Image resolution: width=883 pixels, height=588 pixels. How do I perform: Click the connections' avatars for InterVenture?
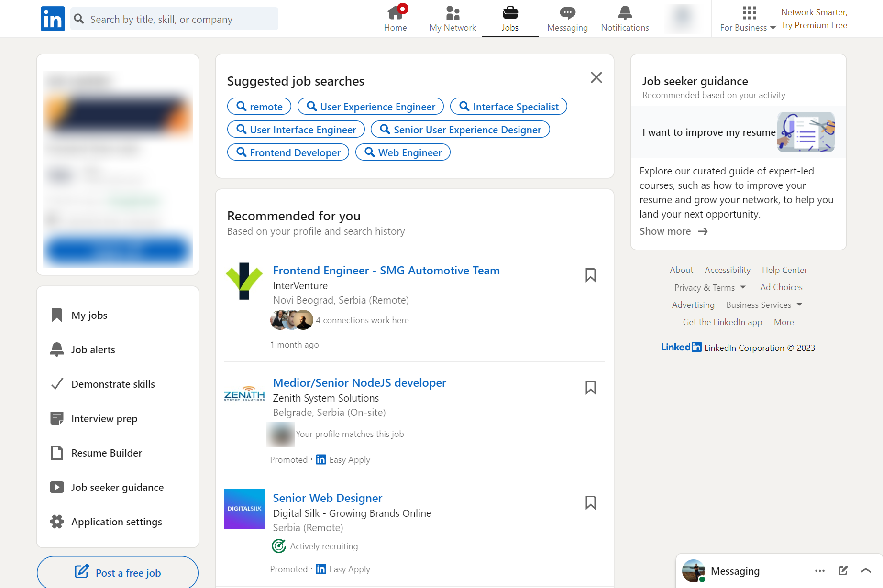[x=292, y=320]
